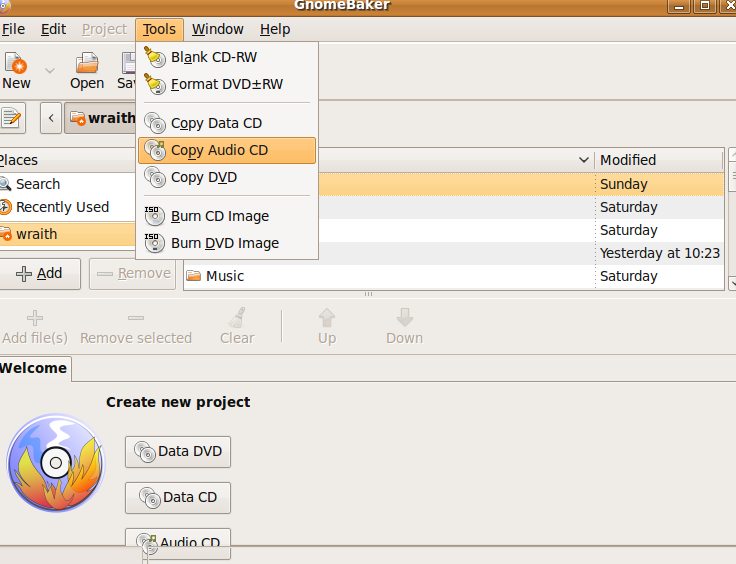
Task: Click the file list scrollbar down arrow
Action: 732,283
